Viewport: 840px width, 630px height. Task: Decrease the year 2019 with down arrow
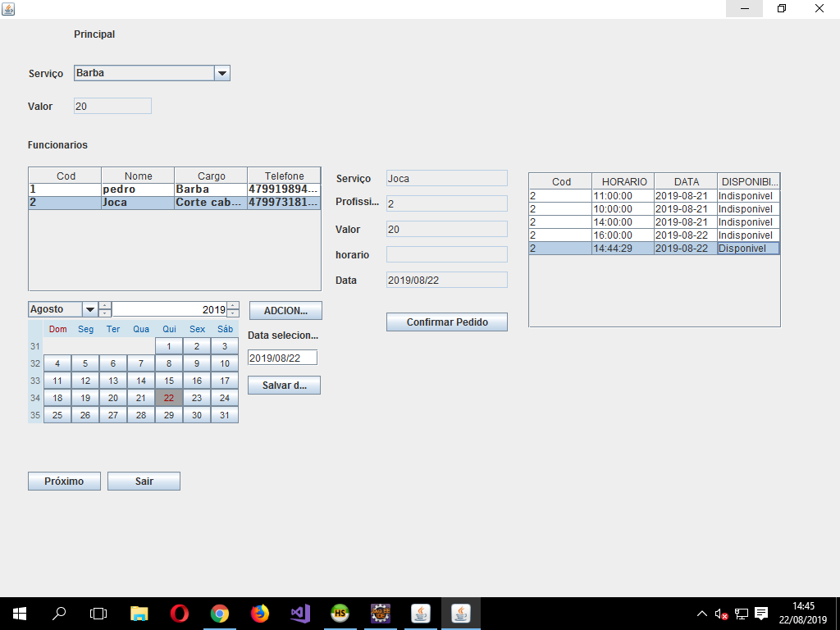233,313
